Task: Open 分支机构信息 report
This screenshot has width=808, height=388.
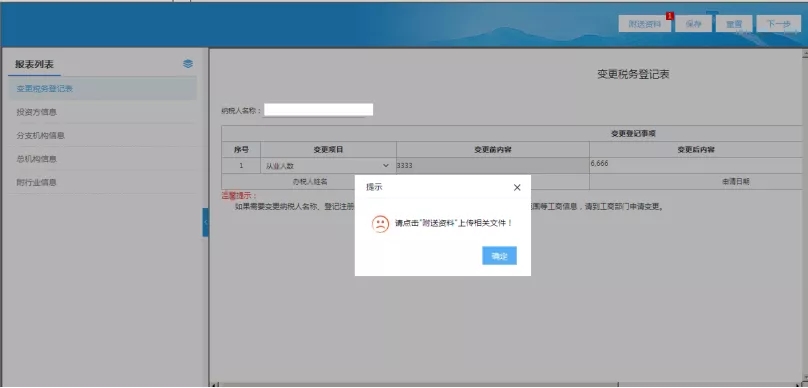Action: click(103, 136)
